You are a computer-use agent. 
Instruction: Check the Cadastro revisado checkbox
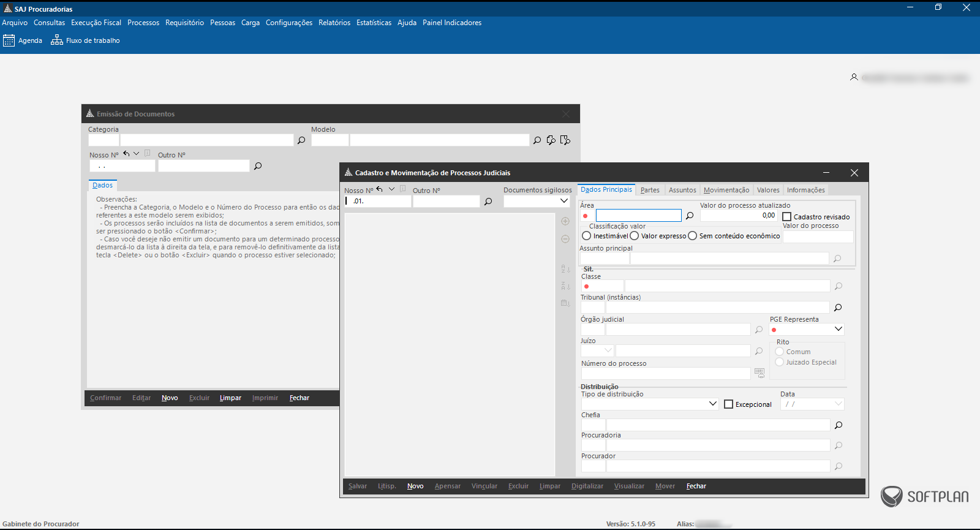pyautogui.click(x=787, y=217)
